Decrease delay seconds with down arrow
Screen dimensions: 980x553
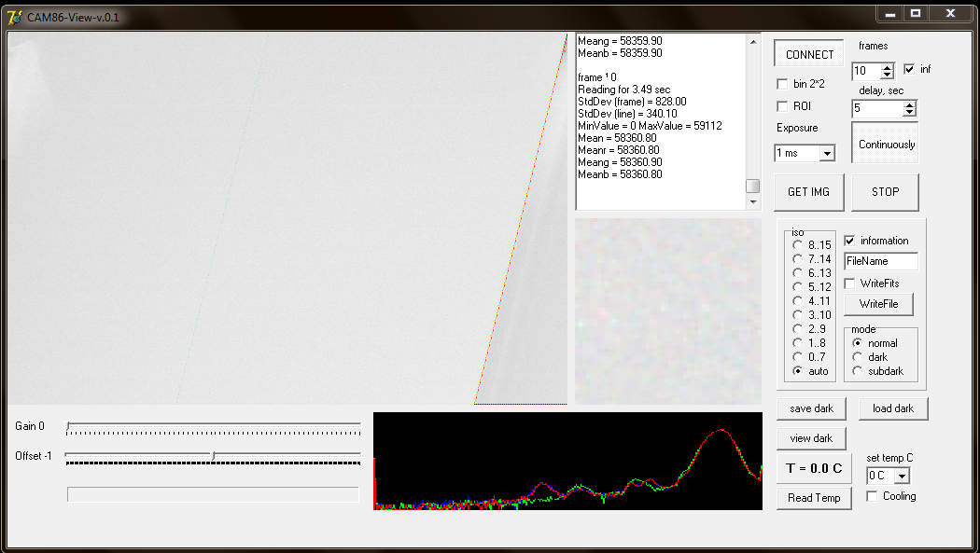pos(910,112)
